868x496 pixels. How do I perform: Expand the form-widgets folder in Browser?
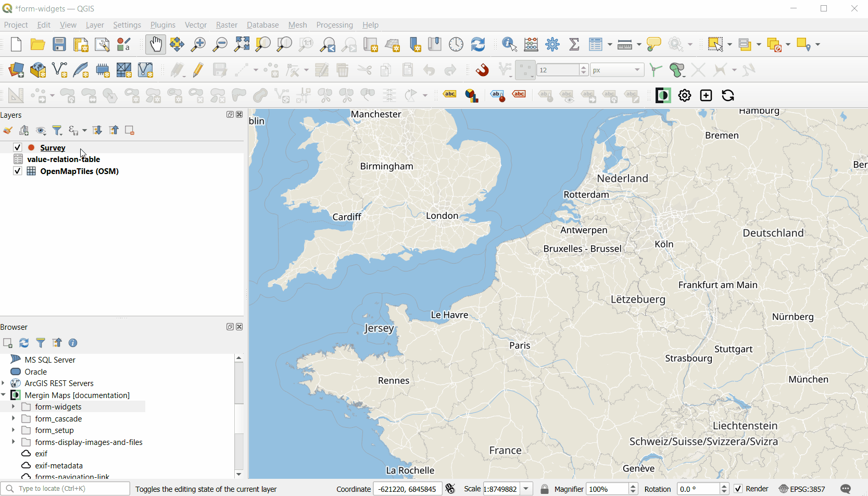pos(14,406)
